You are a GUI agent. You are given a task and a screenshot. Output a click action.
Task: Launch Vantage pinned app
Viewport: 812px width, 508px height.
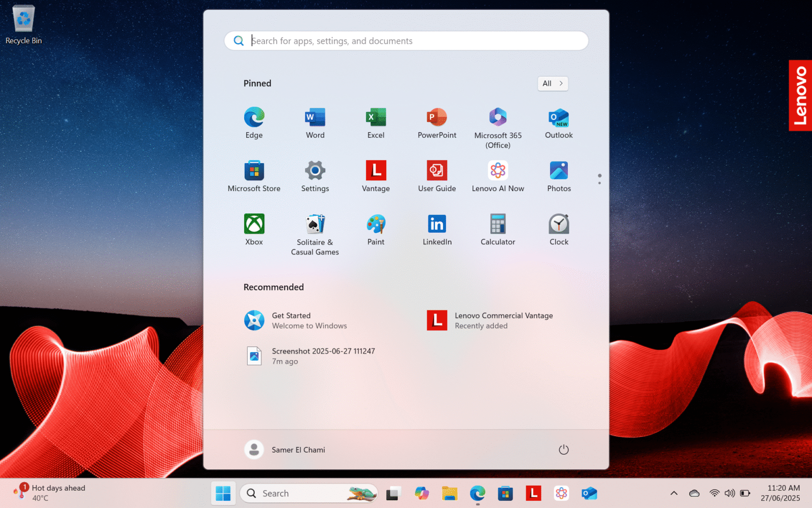[376, 177]
